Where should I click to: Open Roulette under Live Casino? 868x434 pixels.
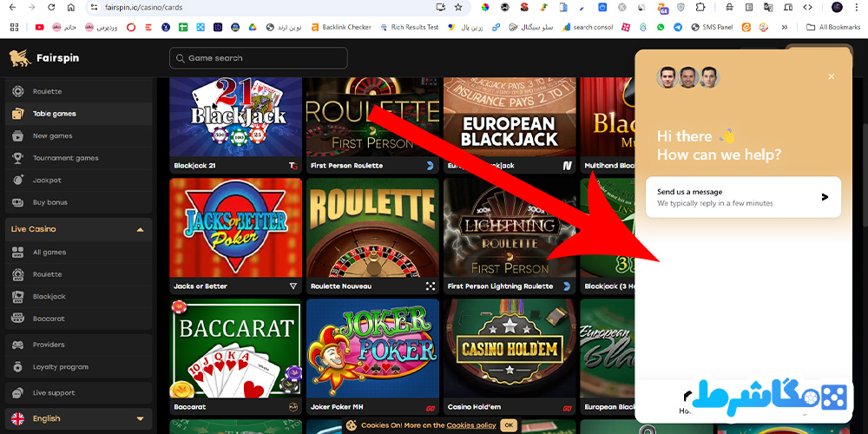(x=79, y=274)
